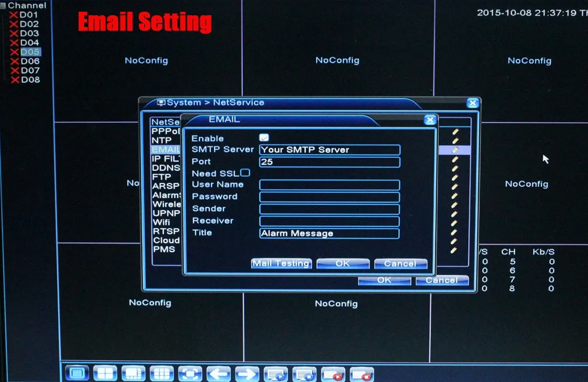Close the EMAIL dialog with X button
Image resolution: width=588 pixels, height=382 pixels.
click(430, 119)
